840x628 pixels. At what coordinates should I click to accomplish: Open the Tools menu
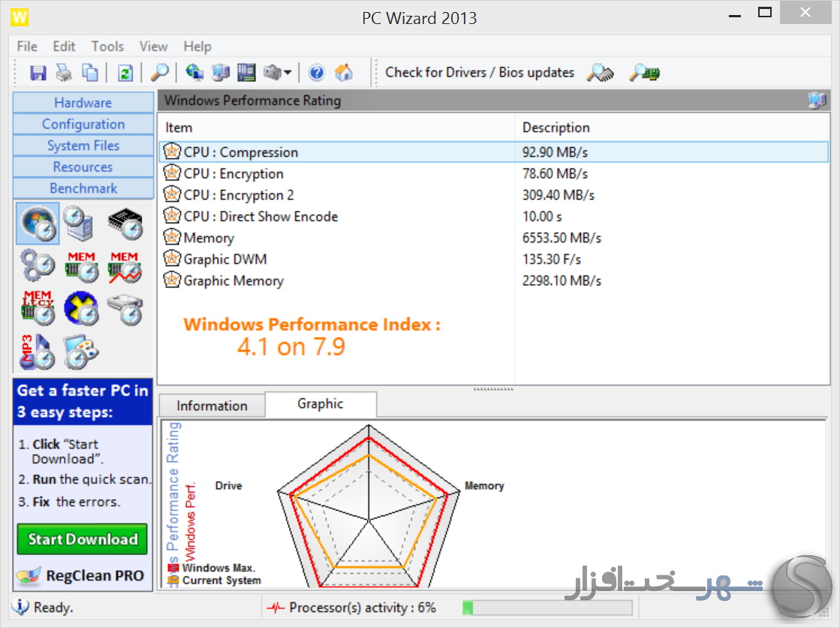click(x=107, y=47)
